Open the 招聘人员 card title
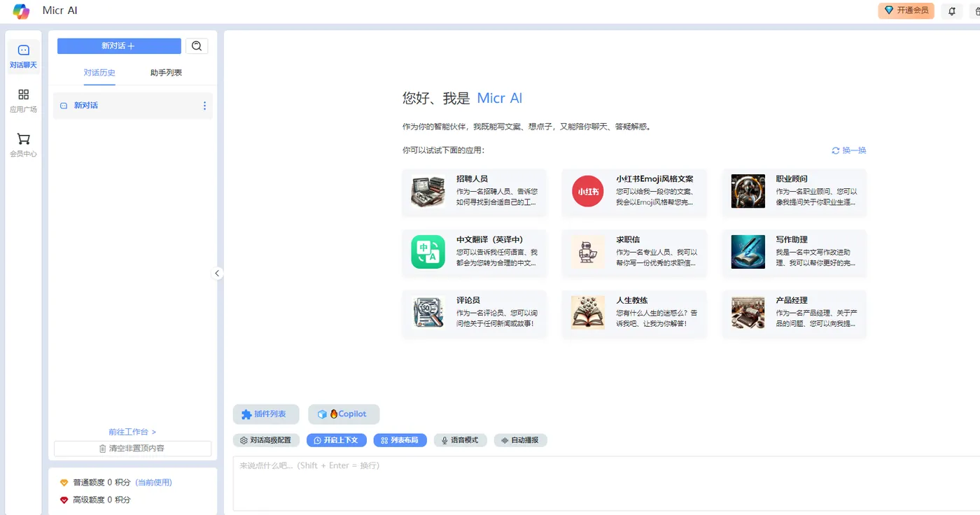This screenshot has height=515, width=980. 472,179
